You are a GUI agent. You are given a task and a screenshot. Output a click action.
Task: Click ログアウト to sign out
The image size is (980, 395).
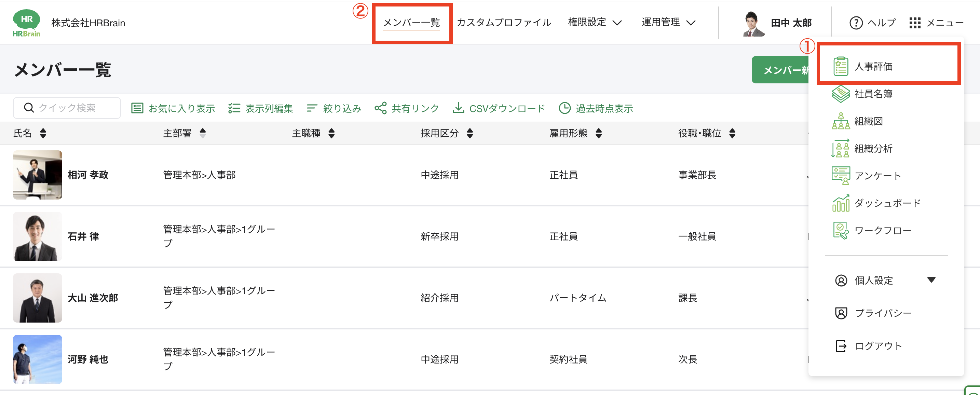pyautogui.click(x=869, y=345)
